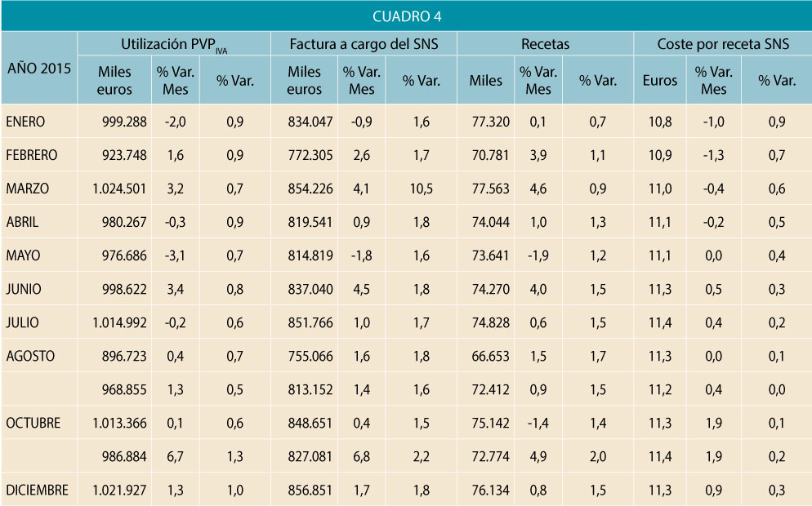Select the Factura a cargo del SNS header
812x506 pixels.
point(364,44)
